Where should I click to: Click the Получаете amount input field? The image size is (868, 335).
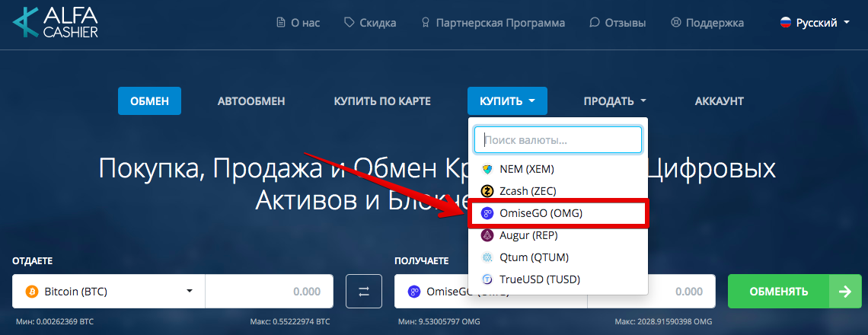pyautogui.click(x=652, y=292)
